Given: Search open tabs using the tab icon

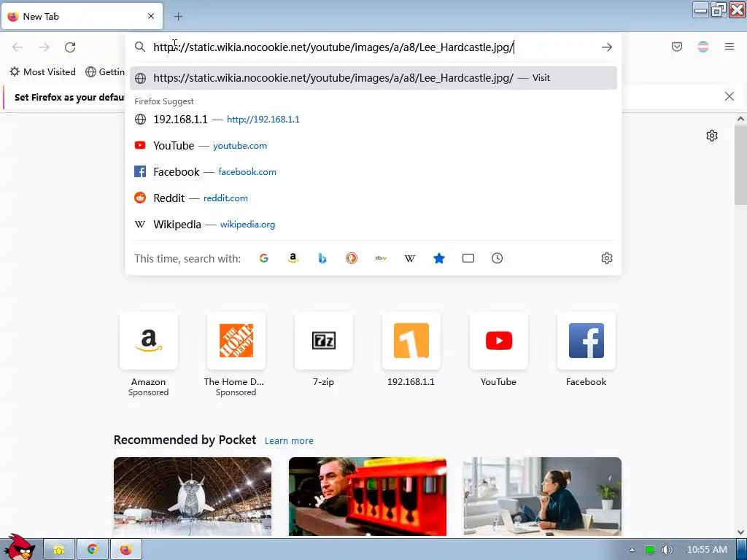Looking at the screenshot, I should [x=468, y=258].
